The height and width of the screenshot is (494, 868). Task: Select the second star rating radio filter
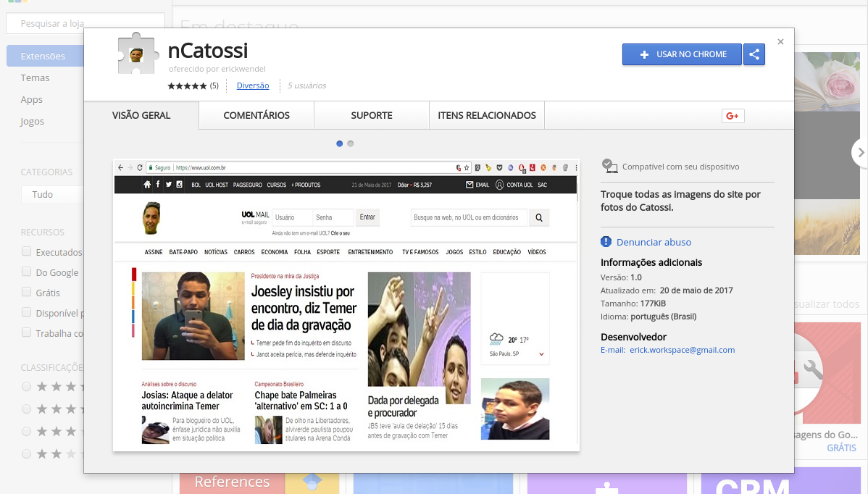(26, 409)
